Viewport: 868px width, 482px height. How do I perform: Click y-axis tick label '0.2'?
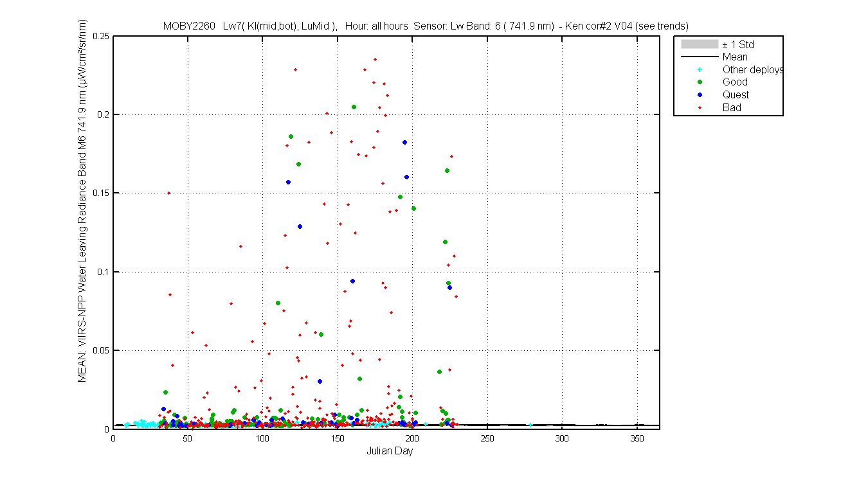[103, 114]
